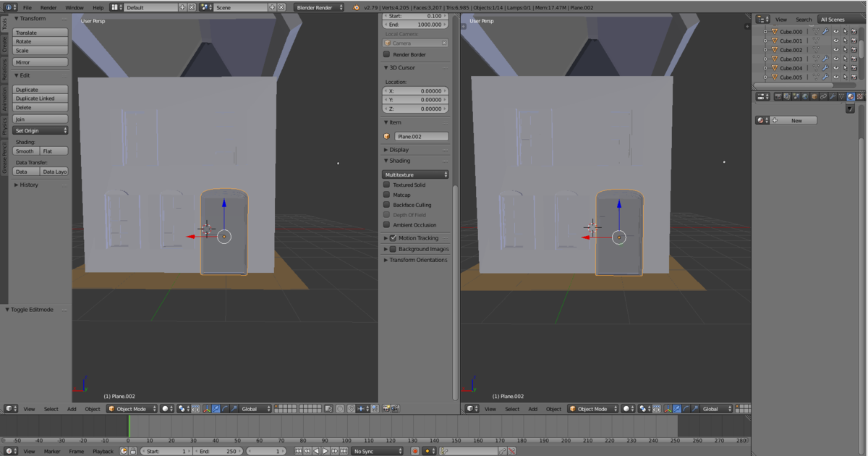Uncheck Motion Tracking checkbox

[x=393, y=238]
